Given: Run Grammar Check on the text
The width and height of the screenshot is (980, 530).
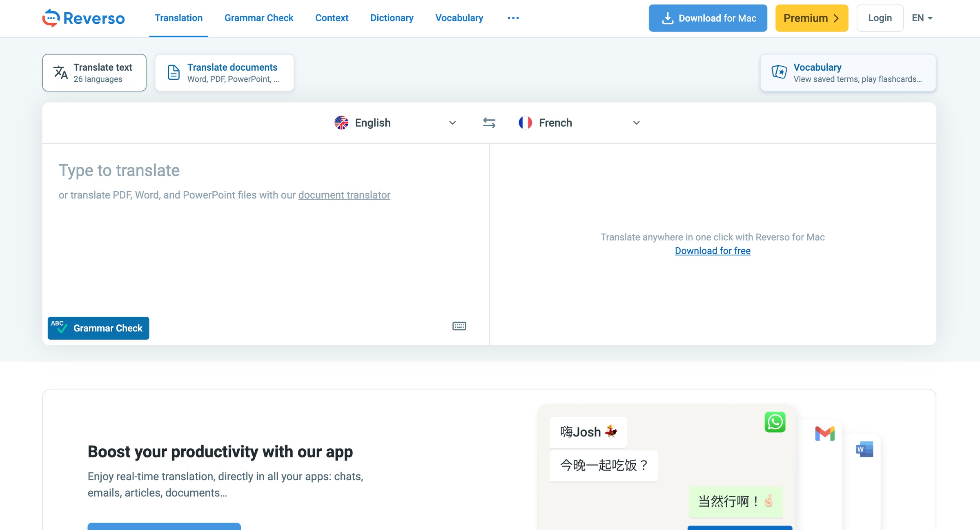Looking at the screenshot, I should pos(98,328).
